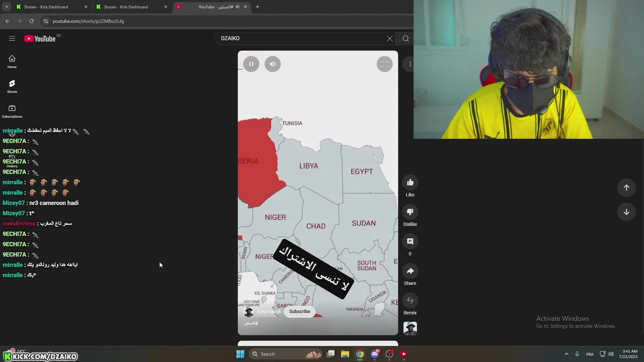The height and width of the screenshot is (362, 644).
Task: Open Google Chrome from taskbar
Action: point(360,354)
